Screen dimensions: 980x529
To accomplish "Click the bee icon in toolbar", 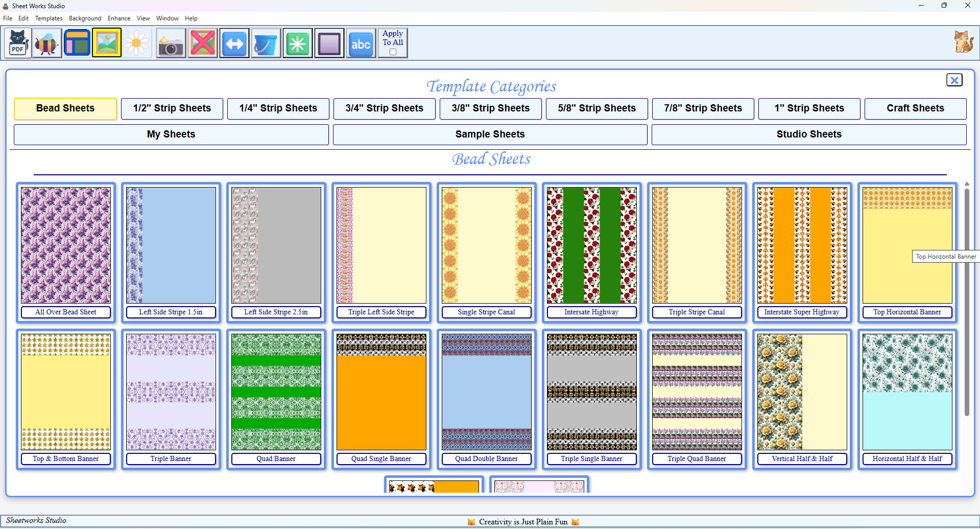I will point(47,43).
